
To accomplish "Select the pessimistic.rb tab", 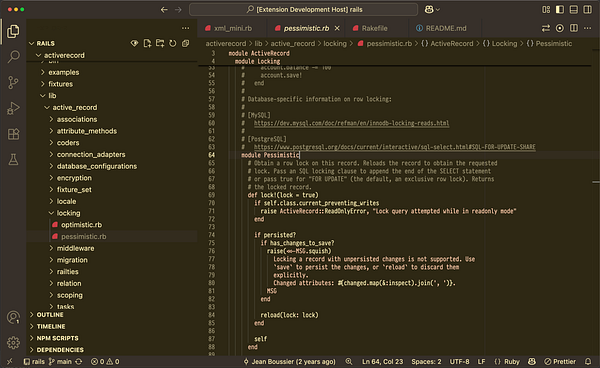I will pyautogui.click(x=306, y=28).
